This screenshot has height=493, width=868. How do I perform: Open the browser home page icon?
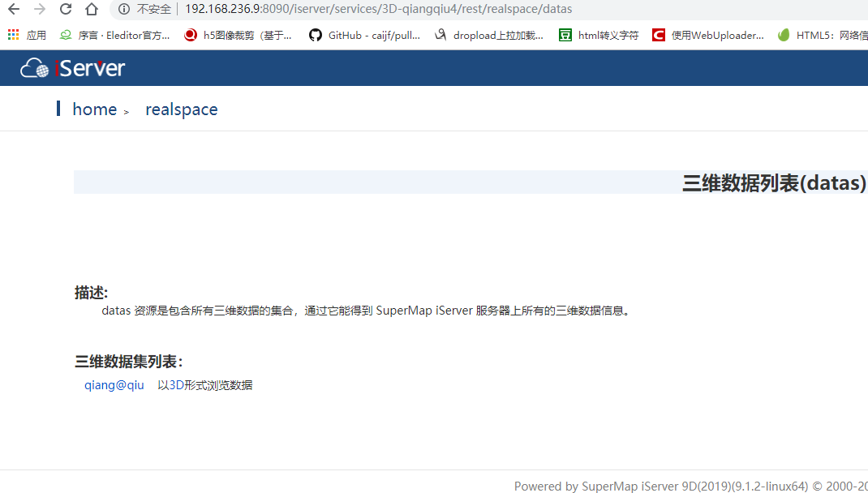92,9
